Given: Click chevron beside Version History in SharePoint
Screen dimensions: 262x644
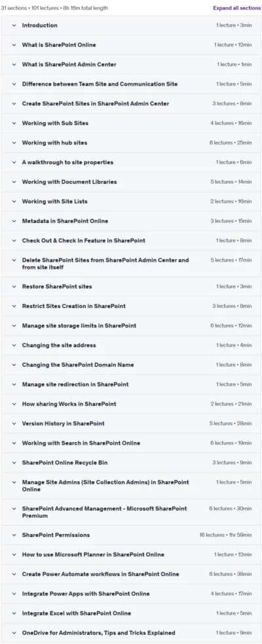Looking at the screenshot, I should (x=14, y=424).
